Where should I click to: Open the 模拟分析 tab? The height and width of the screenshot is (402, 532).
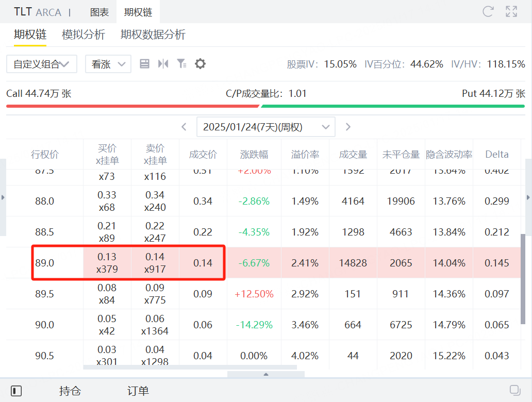[84, 35]
